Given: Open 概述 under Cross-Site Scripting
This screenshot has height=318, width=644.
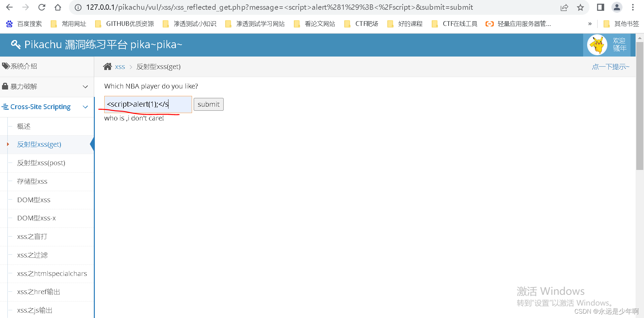Looking at the screenshot, I should pyautogui.click(x=47, y=126).
